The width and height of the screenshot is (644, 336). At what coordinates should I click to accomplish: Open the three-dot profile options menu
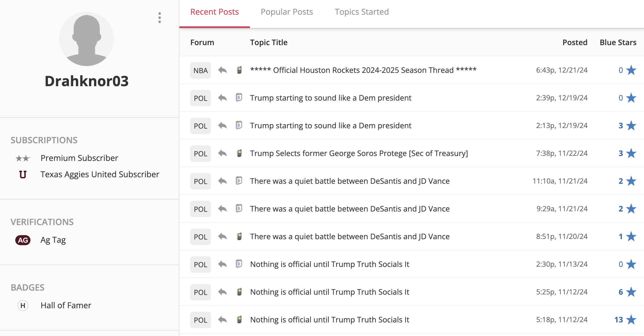pos(160,18)
